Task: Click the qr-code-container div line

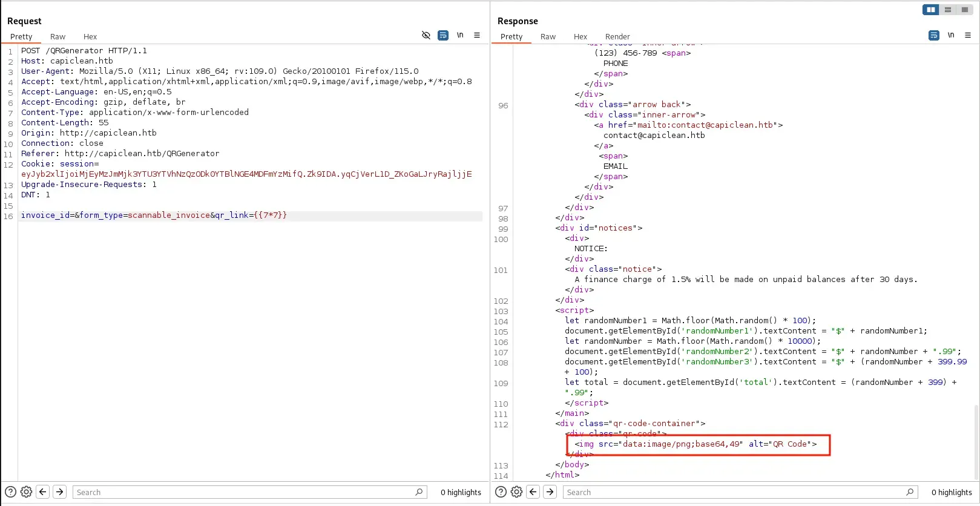Action: (x=630, y=424)
